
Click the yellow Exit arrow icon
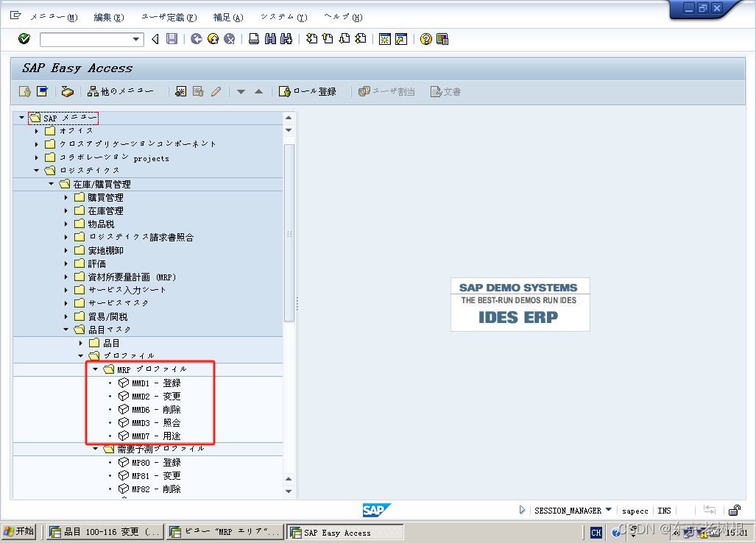[x=213, y=38]
